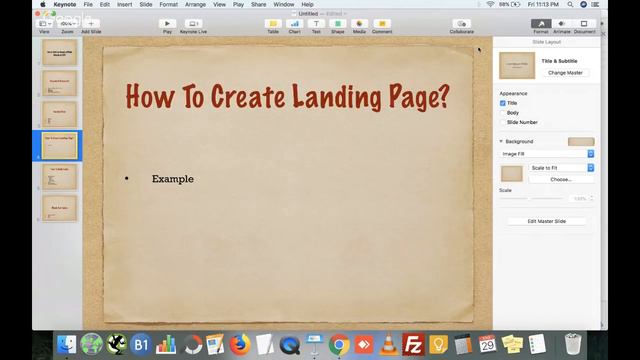The image size is (640, 360).
Task: Open VLC cone icon in the Dock
Action: 389,344
